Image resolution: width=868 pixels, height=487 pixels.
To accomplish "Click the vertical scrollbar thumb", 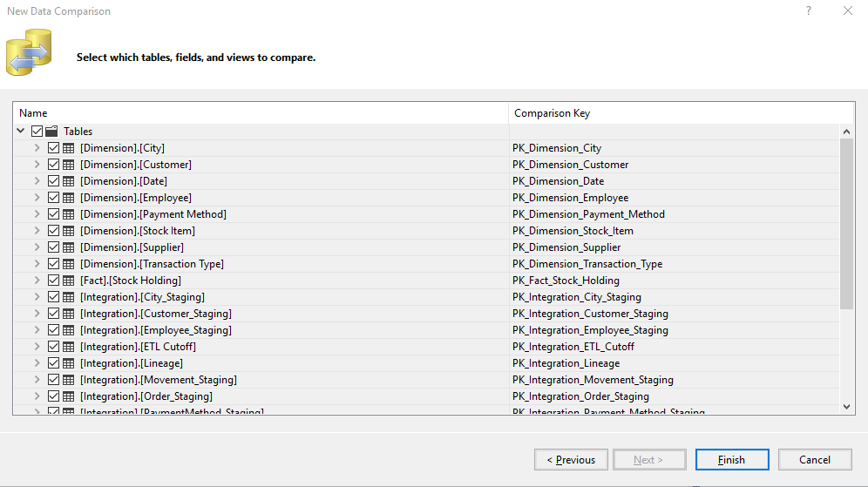I will [x=846, y=224].
